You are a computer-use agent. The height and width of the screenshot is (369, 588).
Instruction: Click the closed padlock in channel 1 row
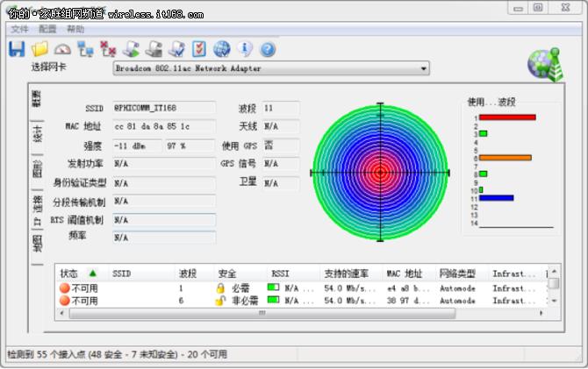click(x=220, y=287)
